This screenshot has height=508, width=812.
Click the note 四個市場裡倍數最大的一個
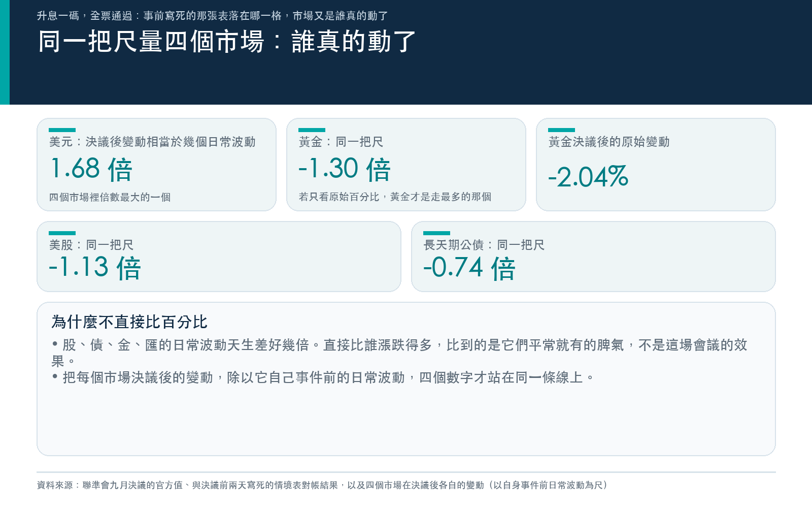pos(110,197)
